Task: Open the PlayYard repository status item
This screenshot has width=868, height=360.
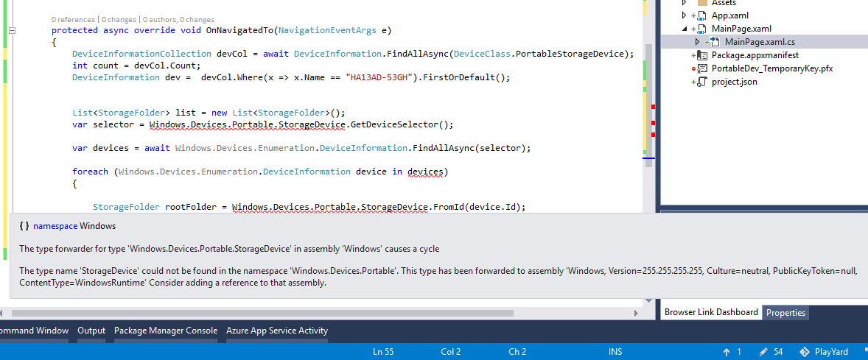Action: point(824,352)
